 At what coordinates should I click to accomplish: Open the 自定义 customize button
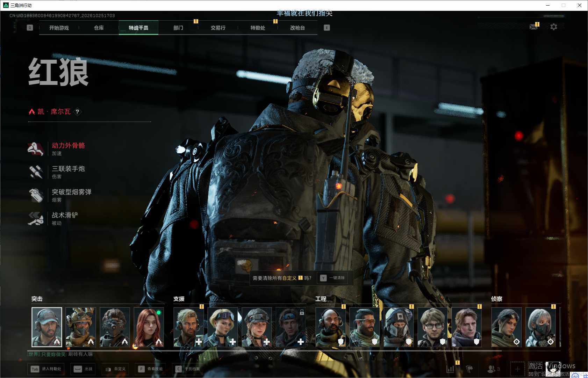(x=115, y=369)
